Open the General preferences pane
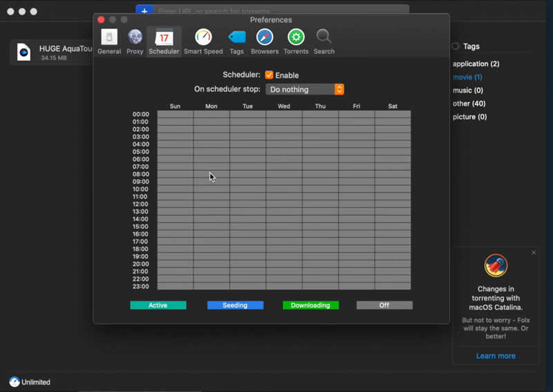The width and height of the screenshot is (553, 392). (109, 41)
